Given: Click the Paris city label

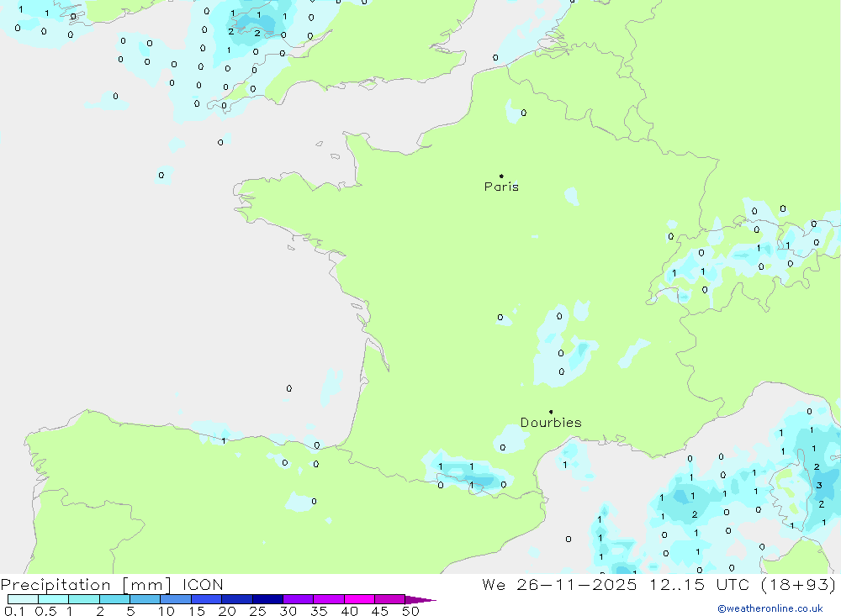Looking at the screenshot, I should coord(501,187).
